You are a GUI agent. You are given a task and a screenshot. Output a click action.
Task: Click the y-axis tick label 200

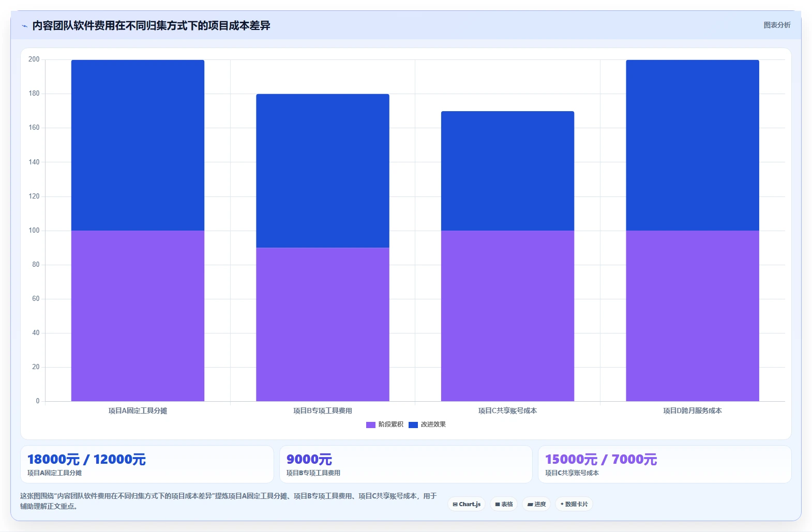(34, 59)
